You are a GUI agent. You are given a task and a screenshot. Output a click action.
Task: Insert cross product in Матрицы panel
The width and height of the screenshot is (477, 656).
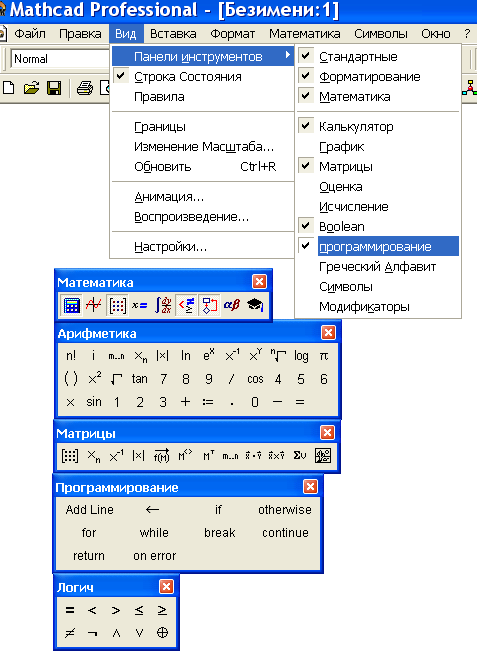click(x=277, y=456)
